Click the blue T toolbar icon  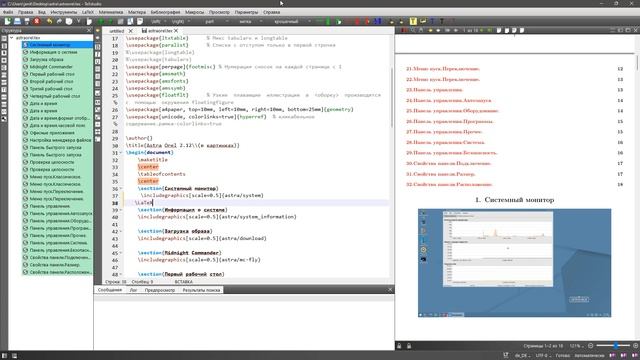432,21
